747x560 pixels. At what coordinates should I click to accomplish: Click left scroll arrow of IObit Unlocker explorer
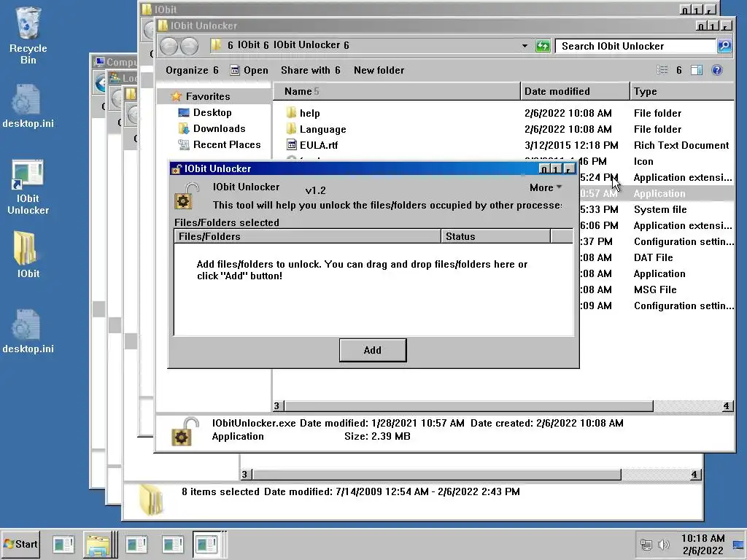tap(277, 405)
